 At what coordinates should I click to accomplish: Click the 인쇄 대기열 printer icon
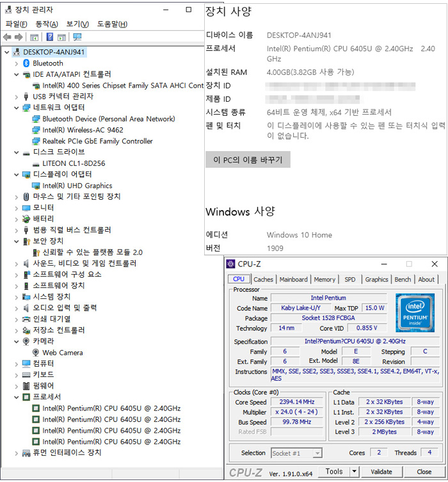26,319
